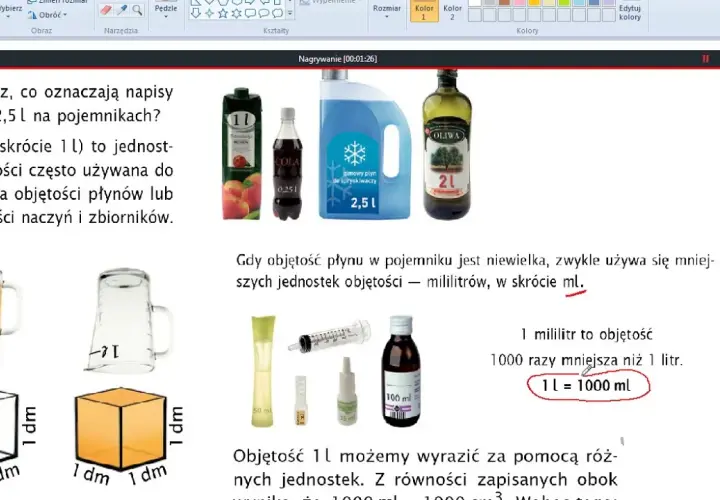Image resolution: width=720 pixels, height=500 pixels.
Task: Choose the cloud callout shape
Action: click(277, 13)
